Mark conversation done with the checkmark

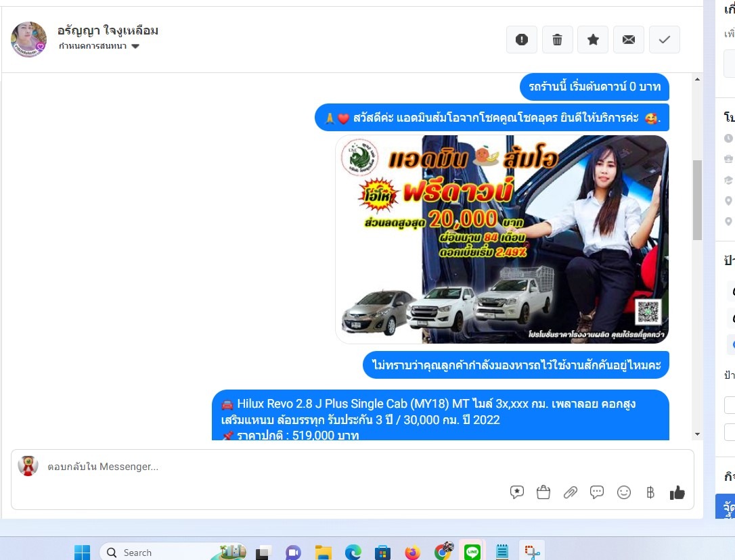point(665,40)
